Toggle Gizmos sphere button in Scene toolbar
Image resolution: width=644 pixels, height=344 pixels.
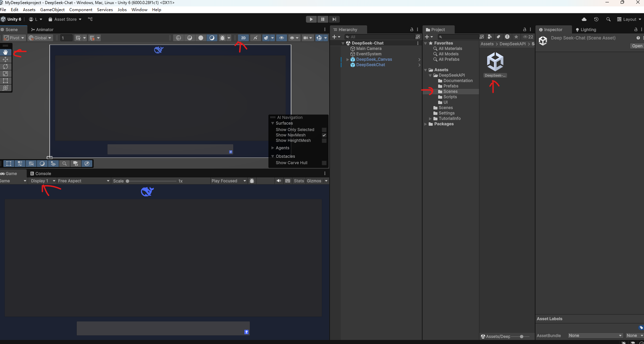319,38
